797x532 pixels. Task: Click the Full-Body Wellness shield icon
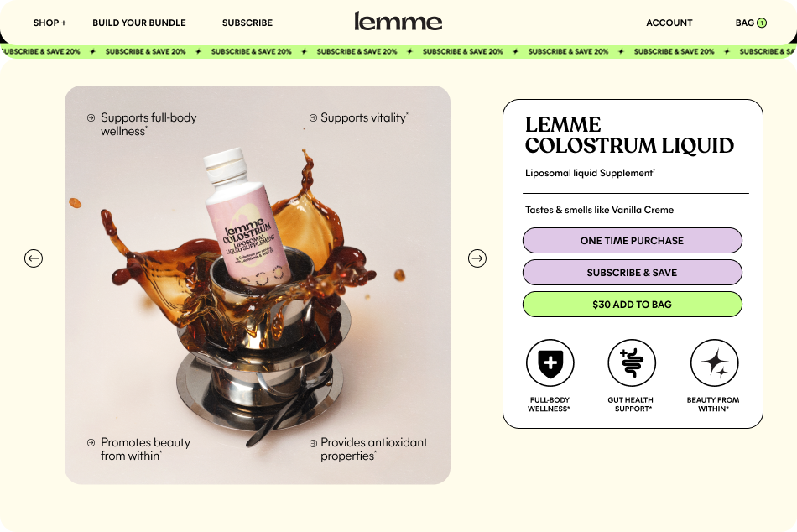(x=550, y=363)
